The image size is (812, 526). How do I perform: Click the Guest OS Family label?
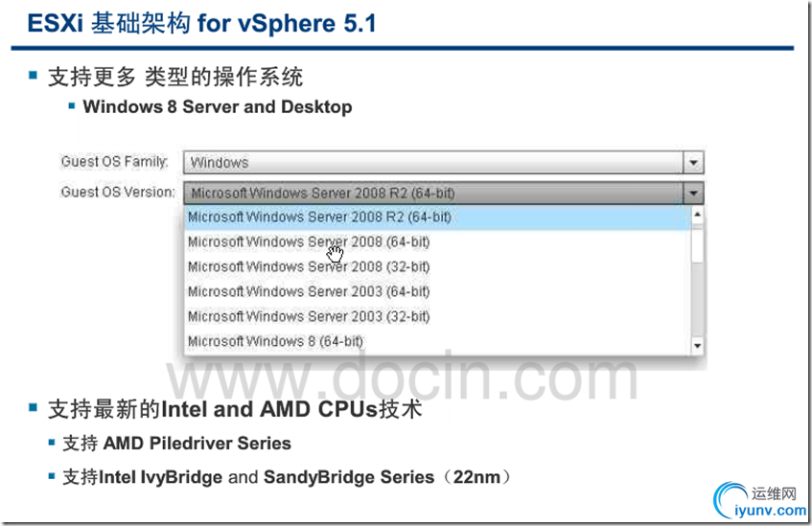[115, 162]
